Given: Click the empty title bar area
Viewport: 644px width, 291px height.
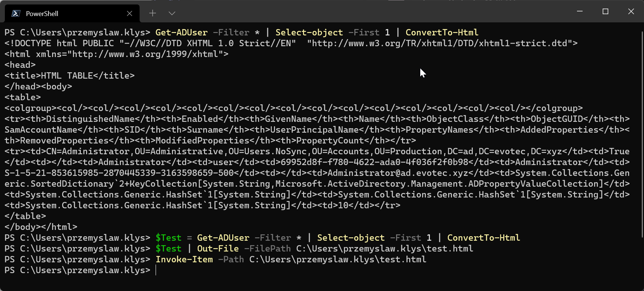Looking at the screenshot, I should point(372,12).
